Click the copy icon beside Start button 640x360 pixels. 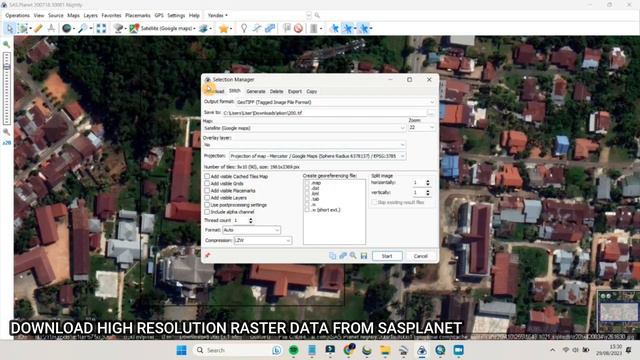click(x=332, y=256)
